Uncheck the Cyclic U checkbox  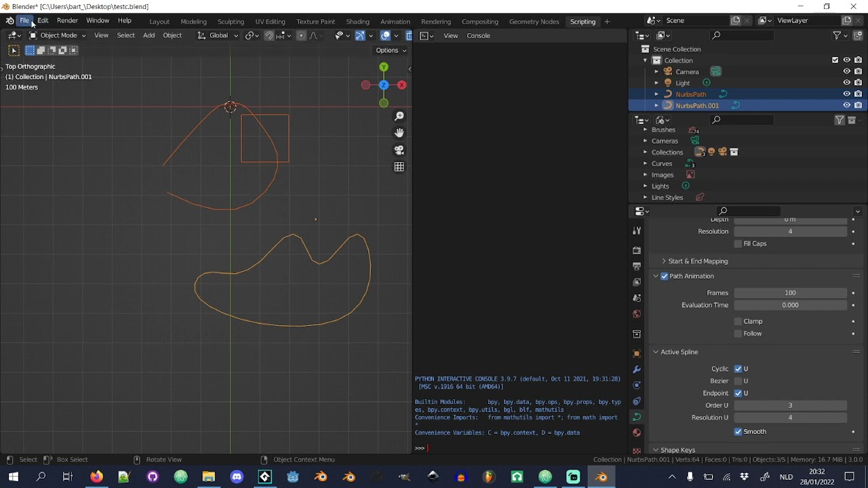(x=738, y=369)
